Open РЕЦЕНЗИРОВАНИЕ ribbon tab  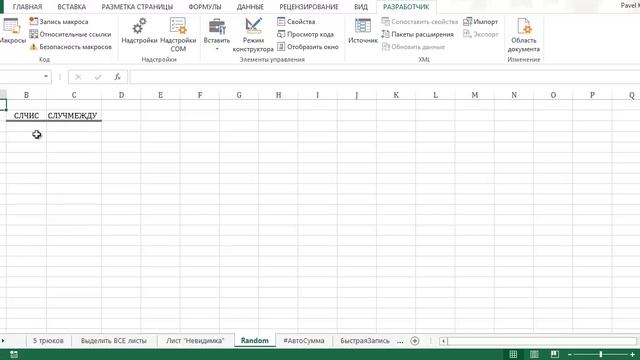click(x=309, y=7)
